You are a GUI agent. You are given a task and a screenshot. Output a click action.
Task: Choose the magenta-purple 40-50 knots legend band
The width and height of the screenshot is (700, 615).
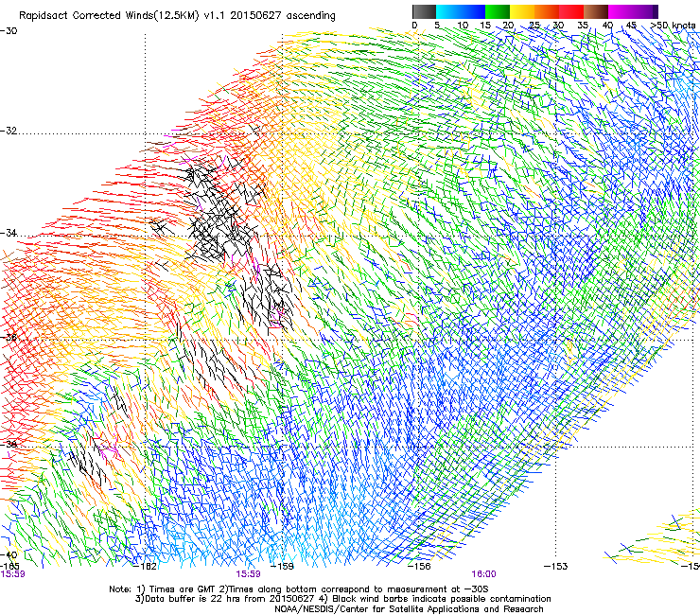(x=633, y=11)
